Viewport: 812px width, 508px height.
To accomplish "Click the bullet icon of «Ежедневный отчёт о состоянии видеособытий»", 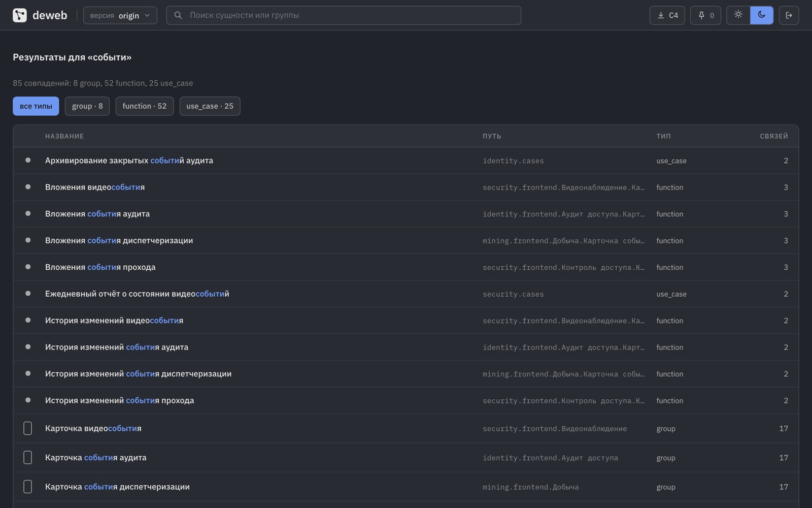I will tap(28, 294).
